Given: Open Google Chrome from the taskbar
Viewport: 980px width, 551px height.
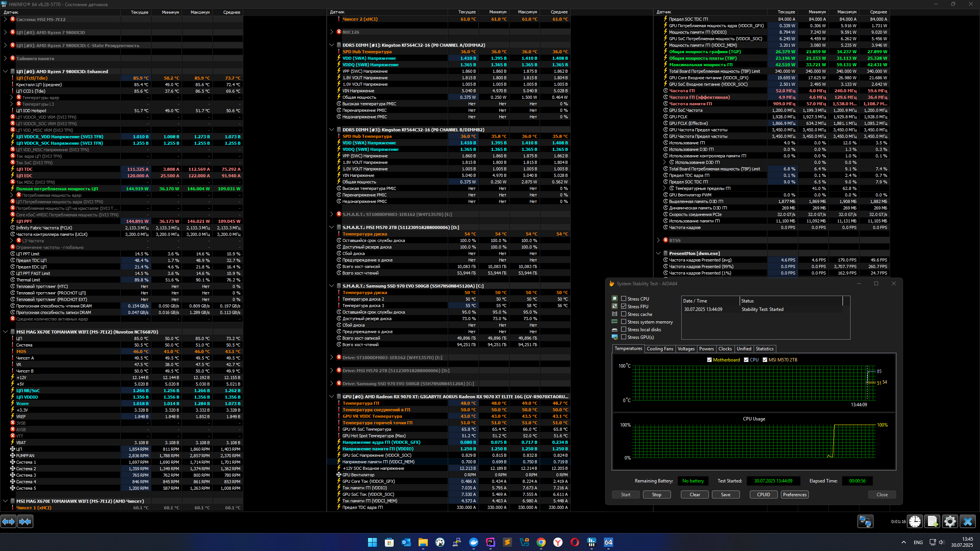Looking at the screenshot, I should pyautogui.click(x=541, y=542).
